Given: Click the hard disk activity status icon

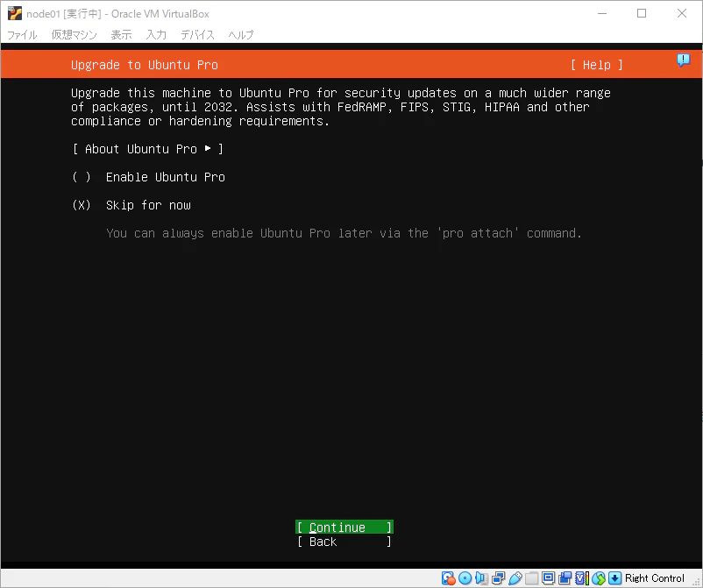Looking at the screenshot, I should point(448,578).
